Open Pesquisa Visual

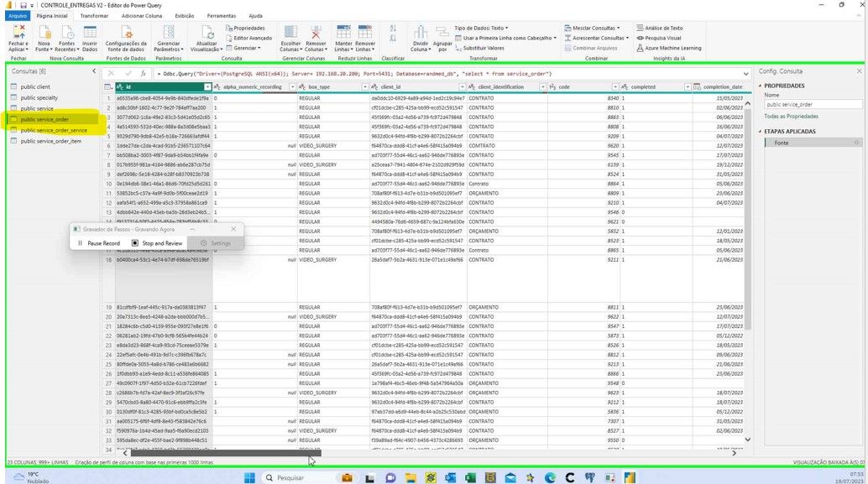(x=659, y=39)
